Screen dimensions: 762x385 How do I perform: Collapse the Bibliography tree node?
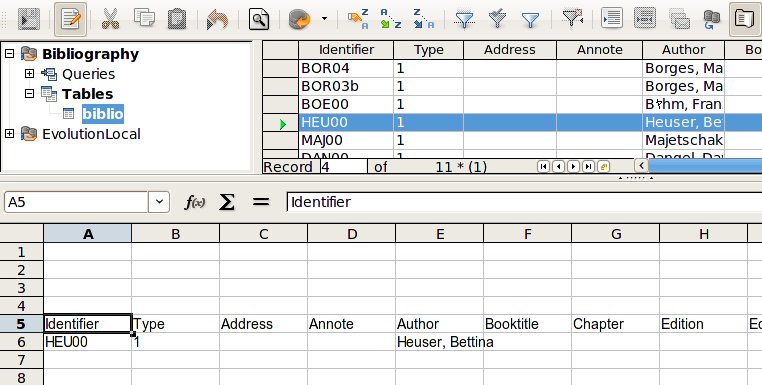click(x=9, y=53)
